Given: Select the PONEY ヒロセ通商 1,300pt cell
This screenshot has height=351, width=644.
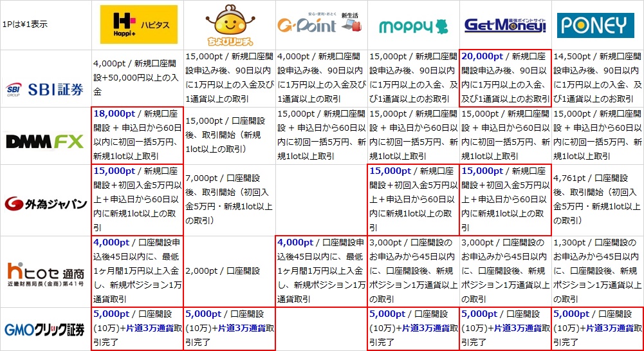Looking at the screenshot, I should pos(598,271).
